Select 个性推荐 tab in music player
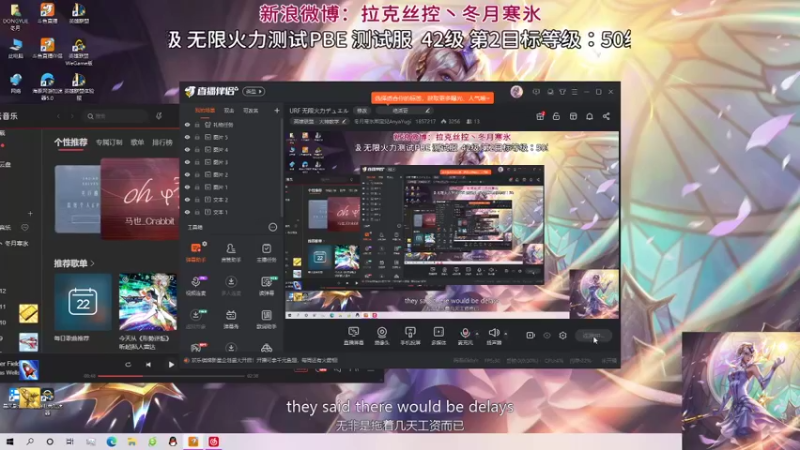The height and width of the screenshot is (450, 800). coord(70,142)
